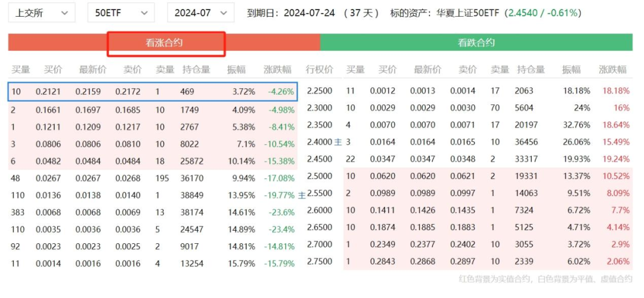Viewport: 644px width, 298px height.
Task: Click the 主 marker beside strike 2.5500
Action: click(x=302, y=195)
